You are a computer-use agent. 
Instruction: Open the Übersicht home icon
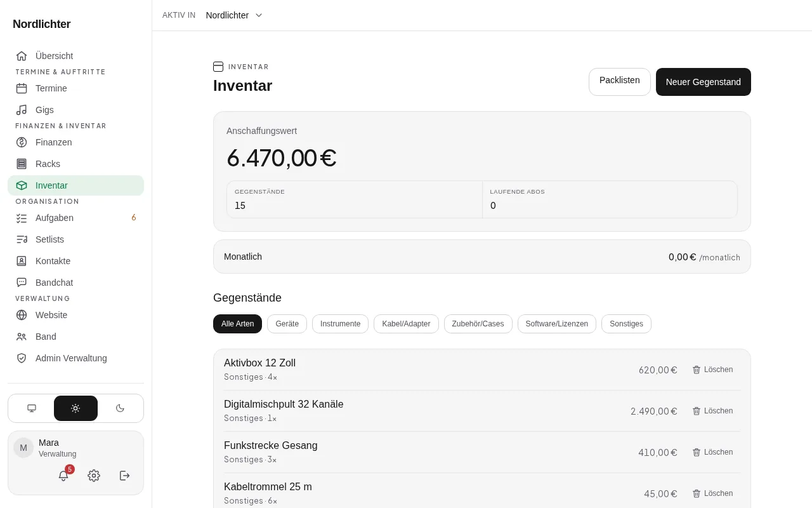[x=22, y=56]
